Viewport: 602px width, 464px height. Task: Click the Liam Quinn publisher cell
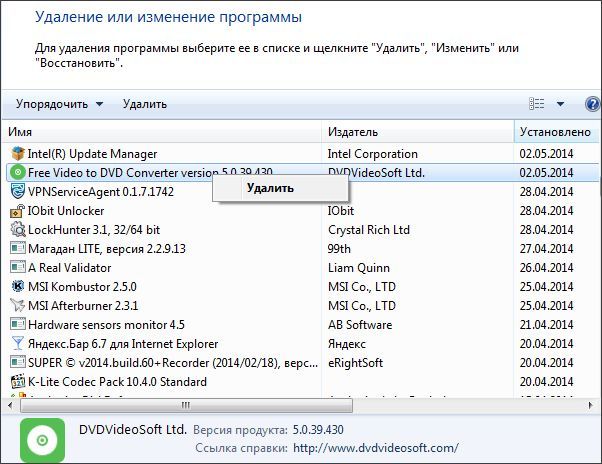point(359,268)
